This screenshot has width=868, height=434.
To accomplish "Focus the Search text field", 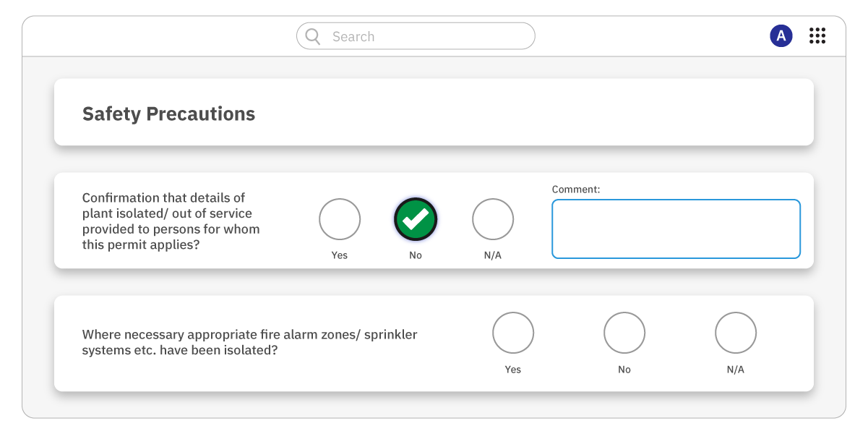I will pyautogui.click(x=416, y=36).
